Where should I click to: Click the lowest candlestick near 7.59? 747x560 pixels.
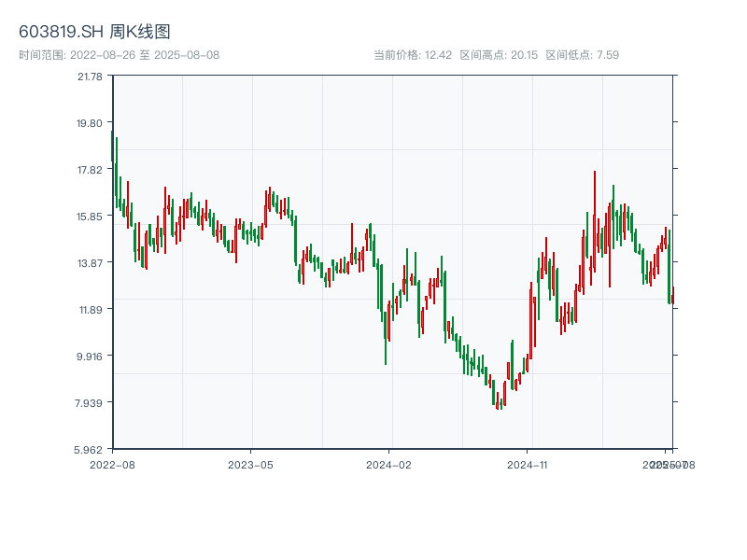(x=498, y=401)
